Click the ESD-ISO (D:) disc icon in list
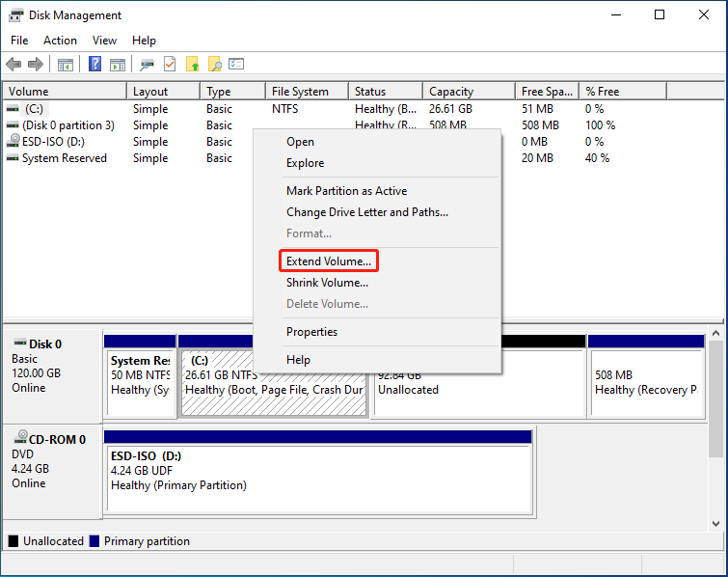Viewport: 728px width, 577px height. pos(13,141)
